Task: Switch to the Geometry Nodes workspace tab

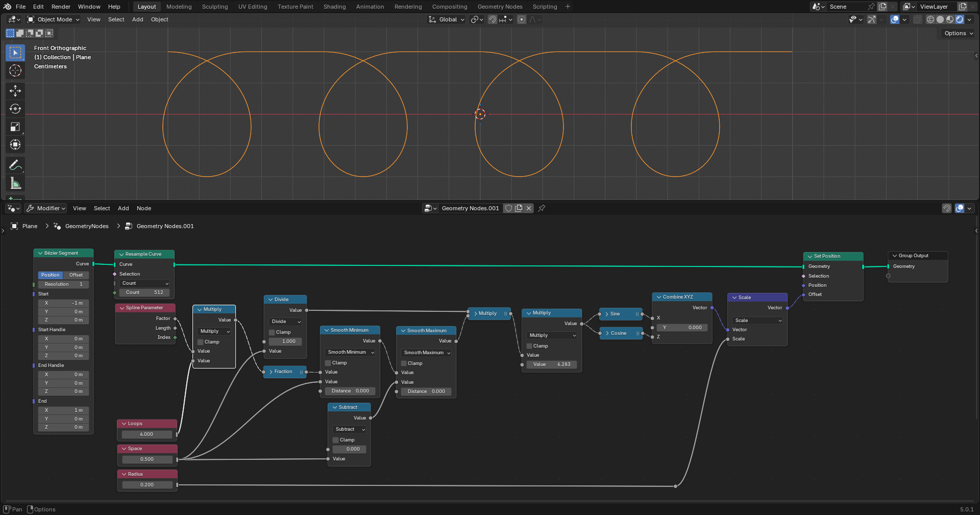Action: click(x=500, y=7)
